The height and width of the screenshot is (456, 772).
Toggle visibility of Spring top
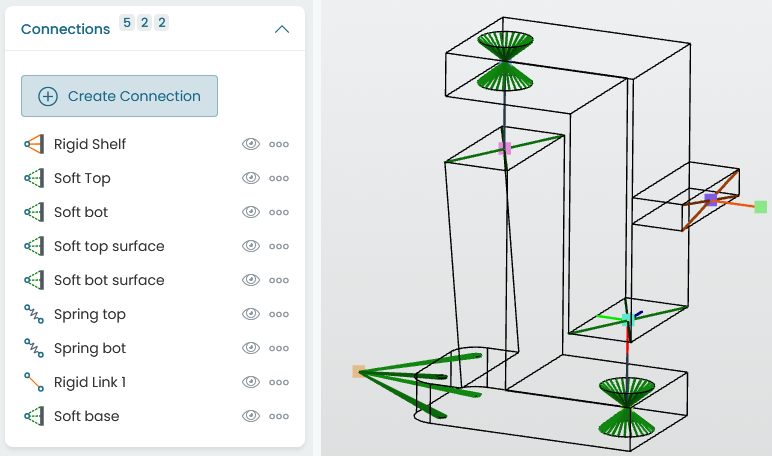coord(251,314)
